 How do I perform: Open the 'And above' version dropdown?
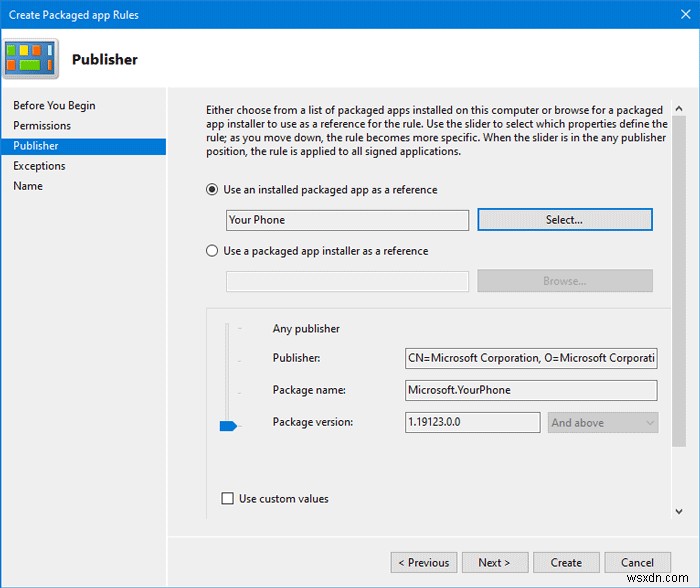(602, 423)
